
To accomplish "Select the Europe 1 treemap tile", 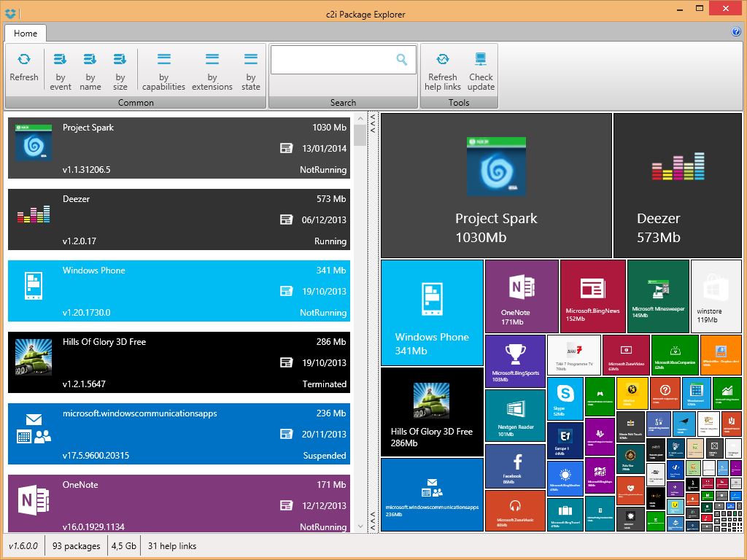I will 565,440.
